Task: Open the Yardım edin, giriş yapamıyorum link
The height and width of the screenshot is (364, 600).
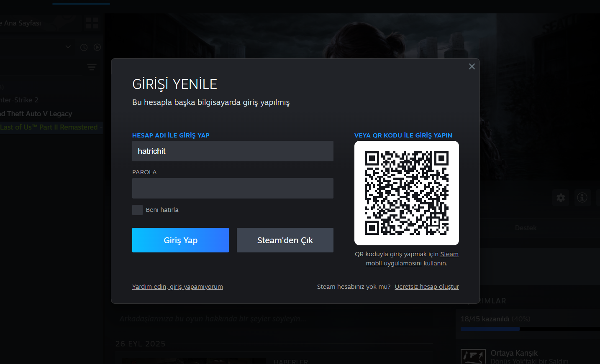Action: pyautogui.click(x=177, y=287)
